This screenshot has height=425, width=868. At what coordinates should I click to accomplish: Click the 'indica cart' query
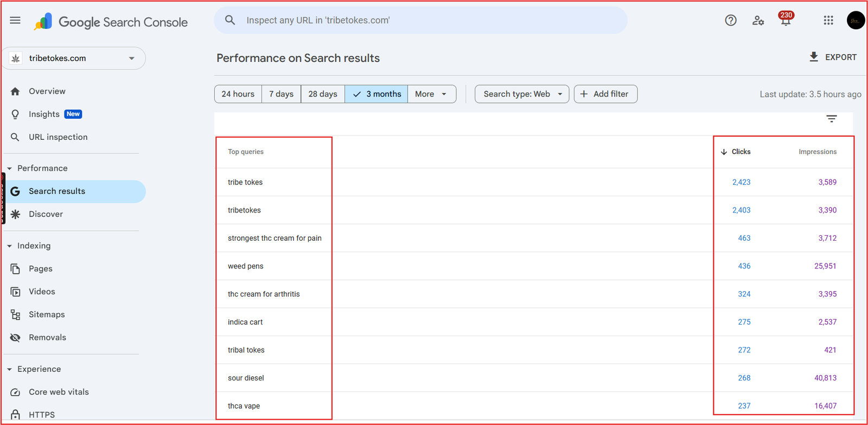tap(245, 322)
